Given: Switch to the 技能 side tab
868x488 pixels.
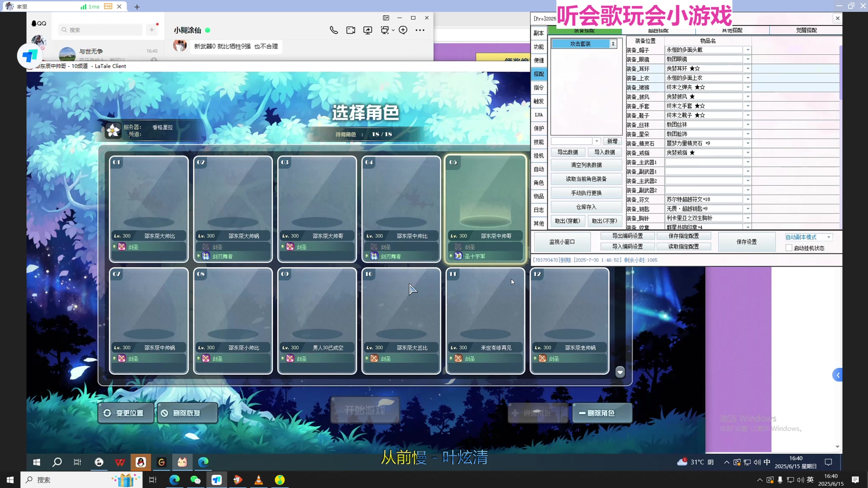Looking at the screenshot, I should (x=539, y=142).
